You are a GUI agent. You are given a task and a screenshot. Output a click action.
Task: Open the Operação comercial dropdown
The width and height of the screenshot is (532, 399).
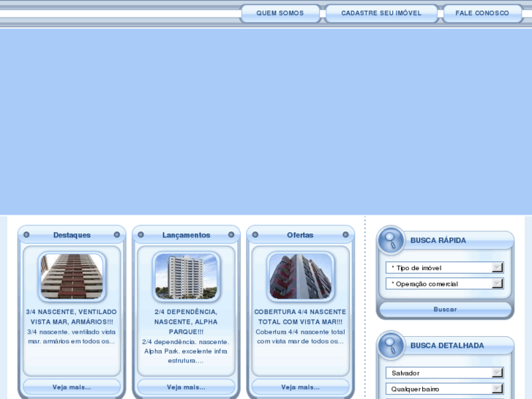coord(444,283)
